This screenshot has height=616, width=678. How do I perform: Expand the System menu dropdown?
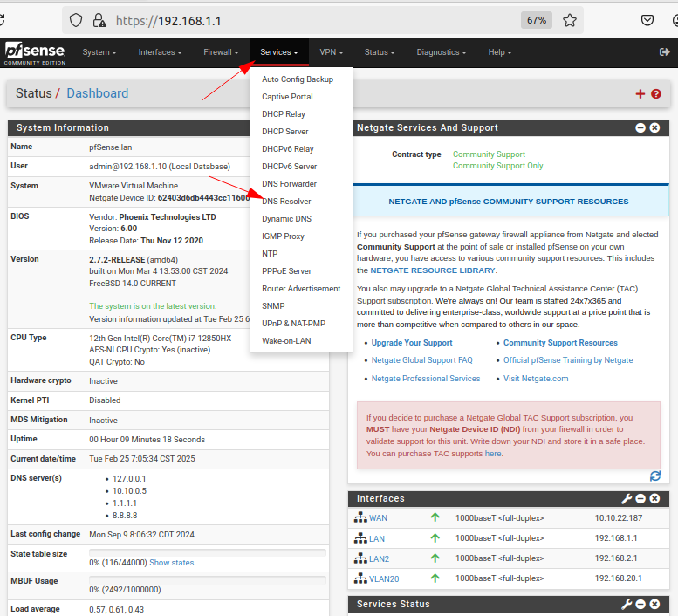click(99, 52)
